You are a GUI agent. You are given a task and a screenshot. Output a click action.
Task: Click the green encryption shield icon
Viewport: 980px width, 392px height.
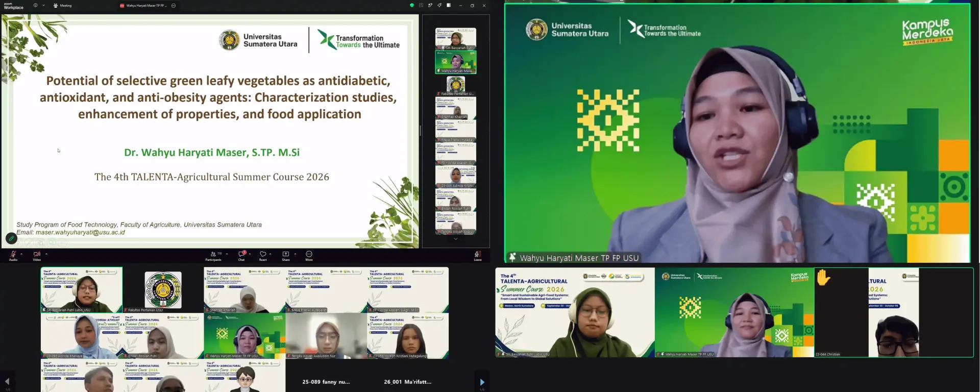(412, 5)
